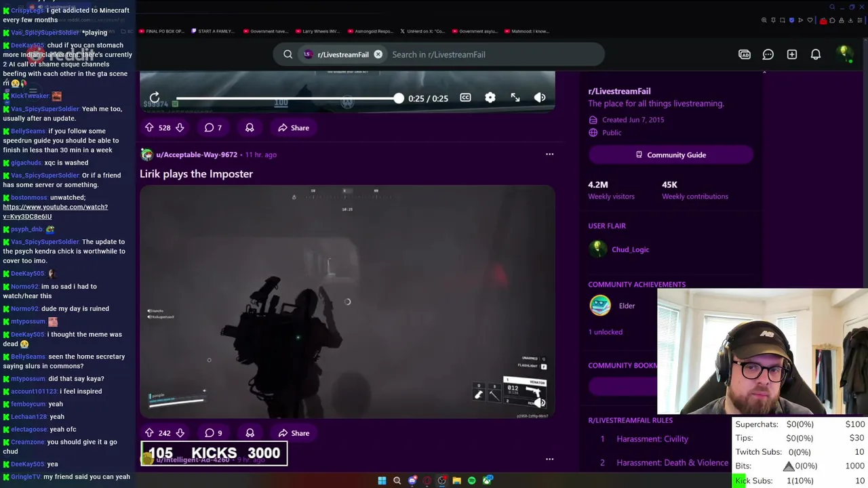The height and width of the screenshot is (488, 868).
Task: Open the user avatar profile menu
Action: coord(844,54)
